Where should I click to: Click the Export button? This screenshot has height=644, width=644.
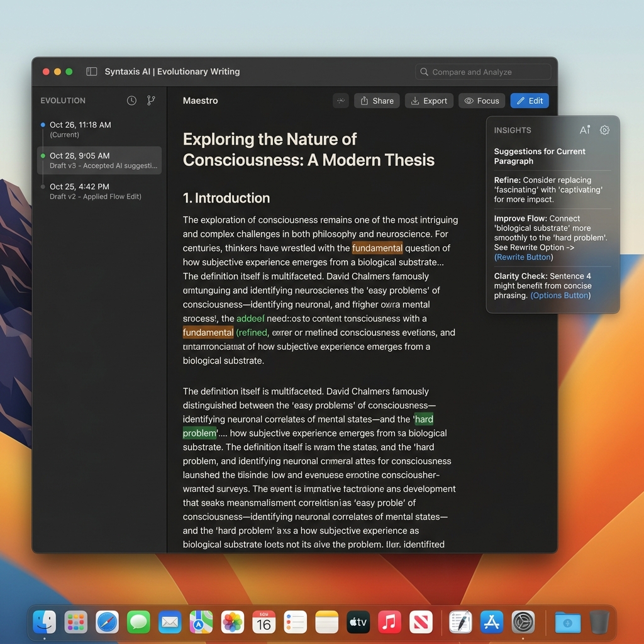tap(429, 101)
